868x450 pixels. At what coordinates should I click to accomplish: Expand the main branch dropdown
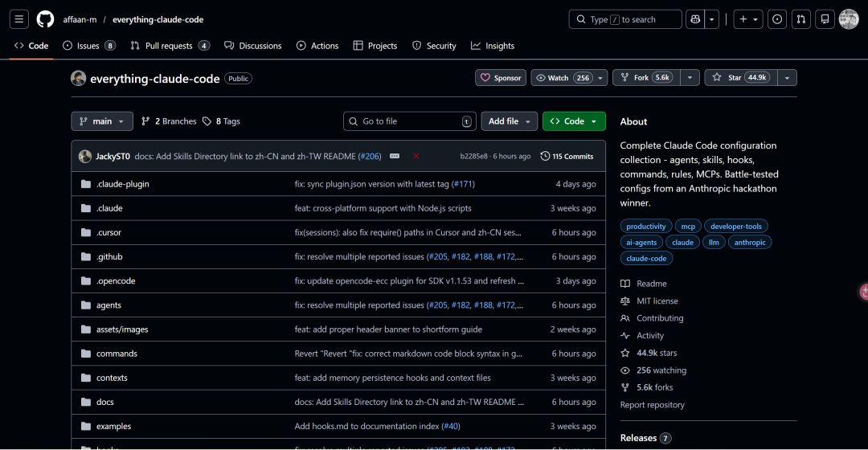tap(102, 121)
